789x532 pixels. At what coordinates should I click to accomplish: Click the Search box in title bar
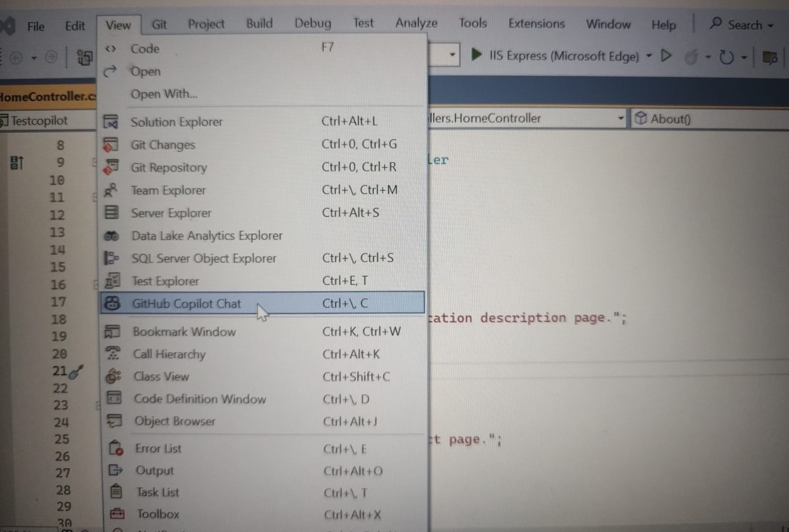[741, 25]
